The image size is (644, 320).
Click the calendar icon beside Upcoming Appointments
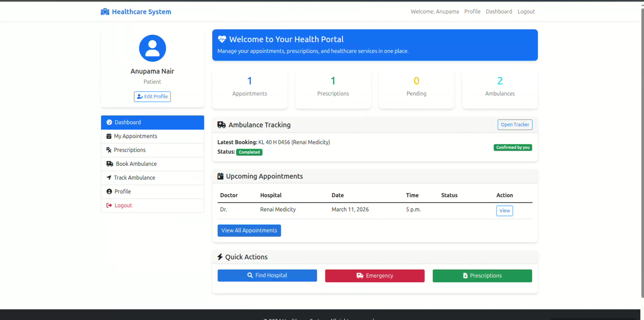pyautogui.click(x=220, y=176)
